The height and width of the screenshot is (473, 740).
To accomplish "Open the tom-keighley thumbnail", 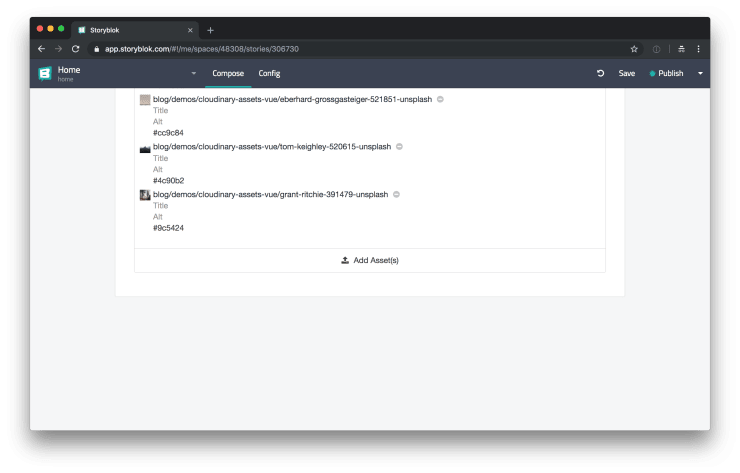I will tap(145, 149).
